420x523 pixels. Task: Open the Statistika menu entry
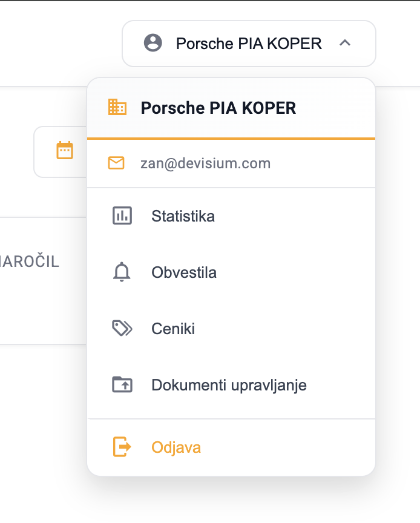coord(231,216)
